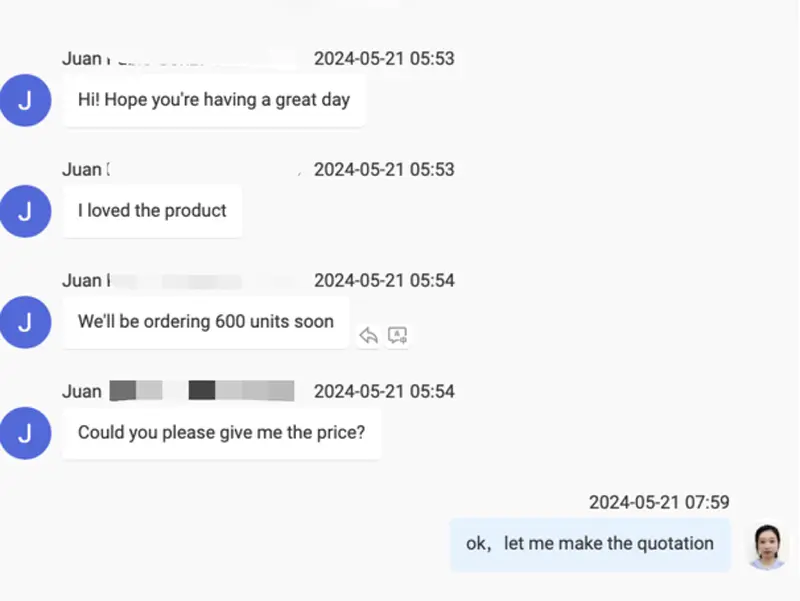The height and width of the screenshot is (601, 800).
Task: Click the name Juan above the price question
Action: (x=82, y=392)
